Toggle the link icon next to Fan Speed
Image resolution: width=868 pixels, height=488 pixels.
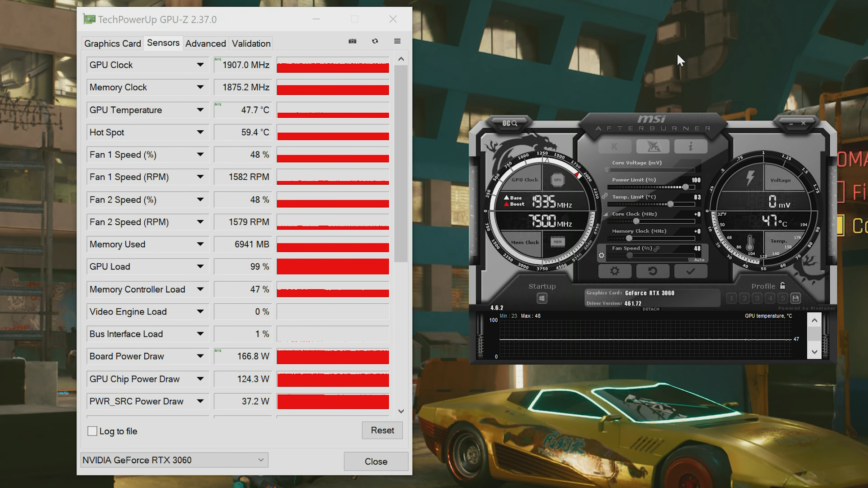657,248
